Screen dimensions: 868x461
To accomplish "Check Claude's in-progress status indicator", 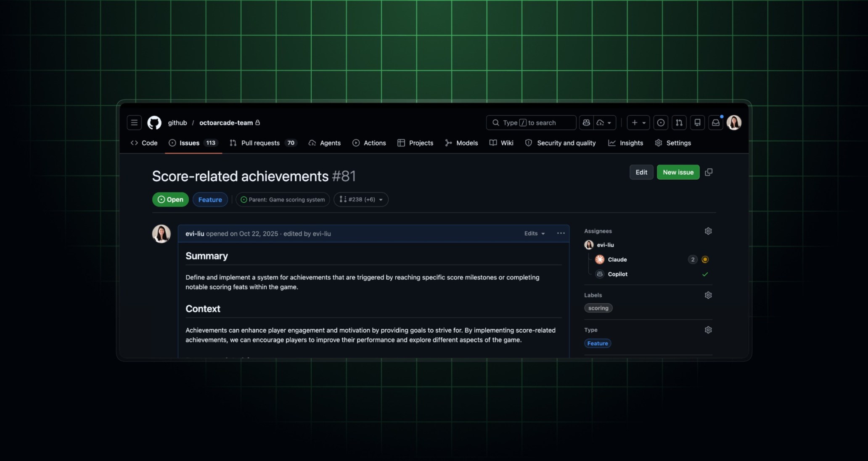I will pos(705,260).
